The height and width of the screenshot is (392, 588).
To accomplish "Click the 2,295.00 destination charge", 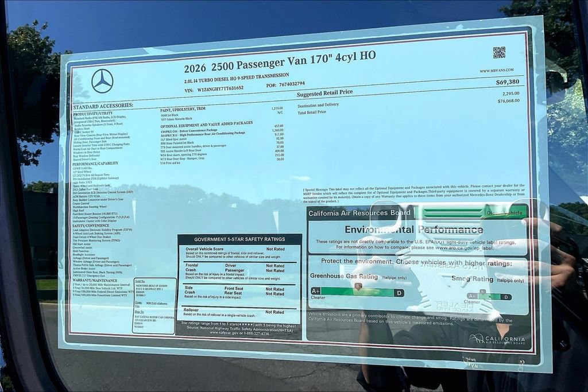I will pos(510,94).
